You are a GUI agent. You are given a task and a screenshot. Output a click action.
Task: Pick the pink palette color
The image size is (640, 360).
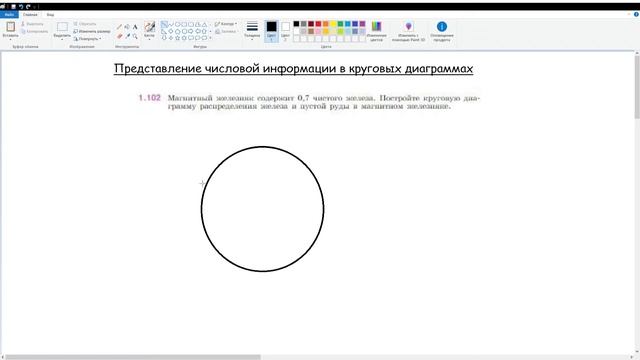pos(318,31)
